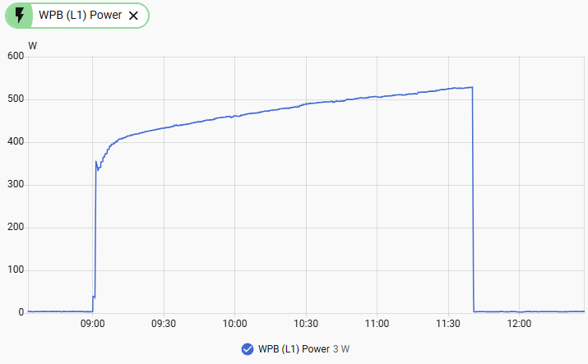
Task: Click the W unit label above the axis
Action: (33, 46)
